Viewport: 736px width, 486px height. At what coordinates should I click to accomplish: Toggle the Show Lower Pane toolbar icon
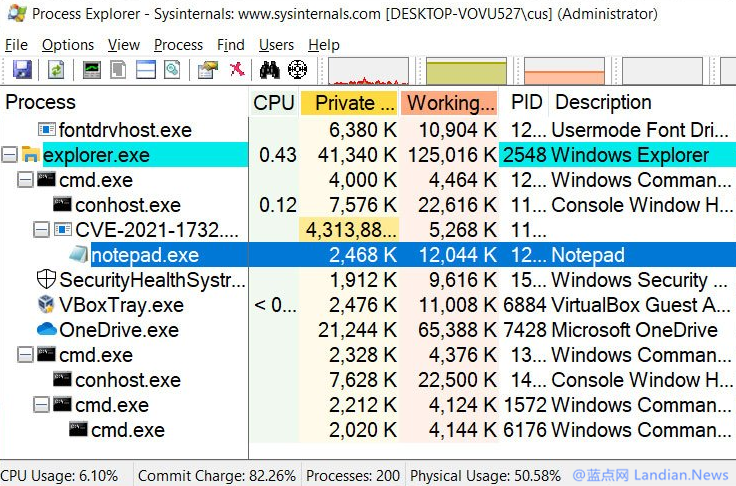[146, 70]
